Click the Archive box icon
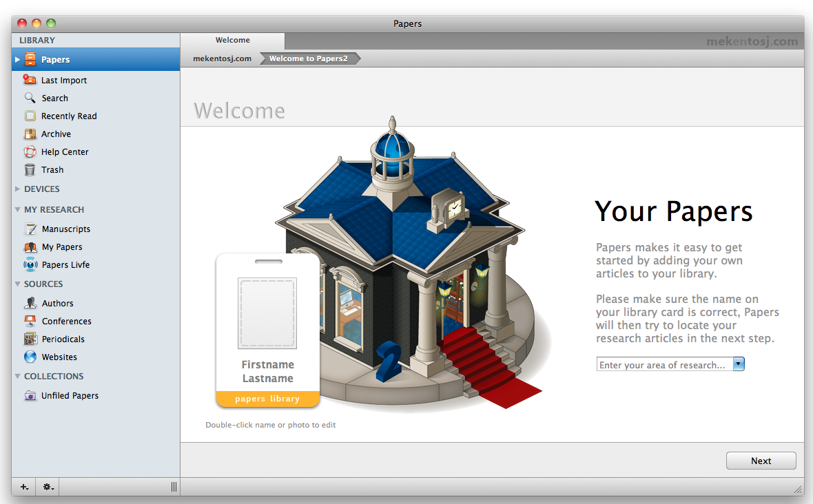Screen dimensions: 813x504 click(x=30, y=134)
